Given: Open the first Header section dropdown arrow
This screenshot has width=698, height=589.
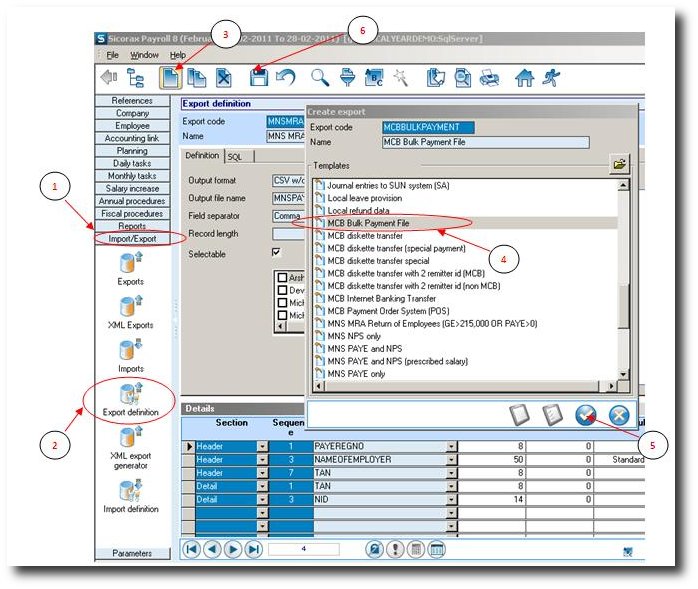Looking at the screenshot, I should coord(264,446).
